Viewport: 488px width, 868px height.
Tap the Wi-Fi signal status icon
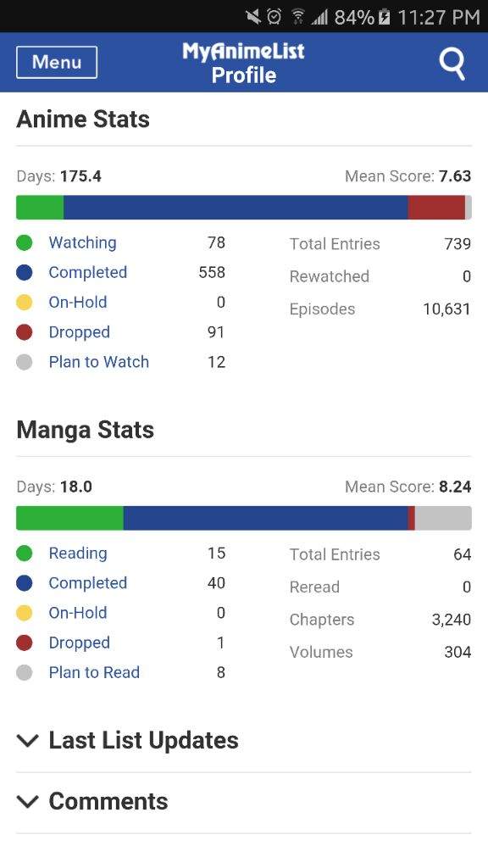[298, 17]
